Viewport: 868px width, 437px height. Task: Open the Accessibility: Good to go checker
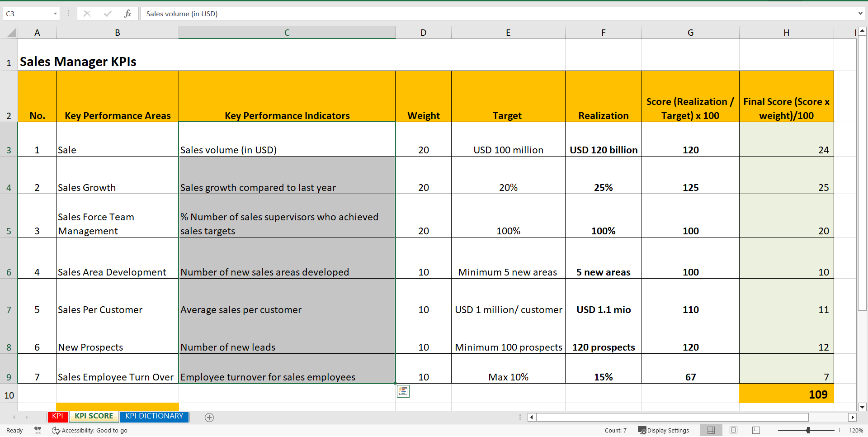point(90,430)
